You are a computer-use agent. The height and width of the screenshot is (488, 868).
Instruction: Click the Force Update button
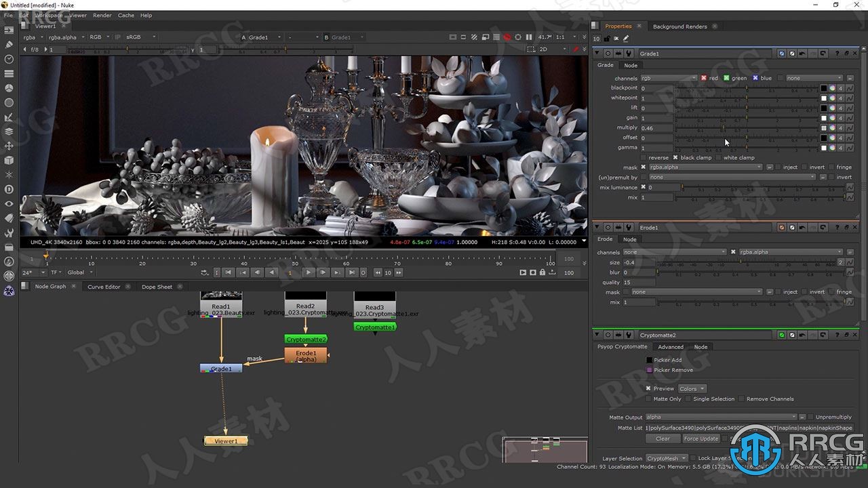pyautogui.click(x=701, y=439)
